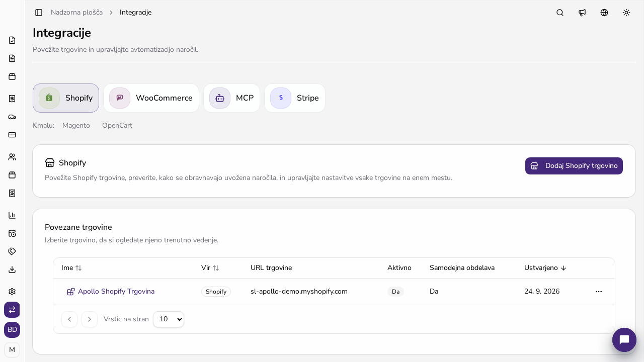The height and width of the screenshot is (362, 644).
Task: Toggle the sidebar panel icon
Action: click(39, 13)
